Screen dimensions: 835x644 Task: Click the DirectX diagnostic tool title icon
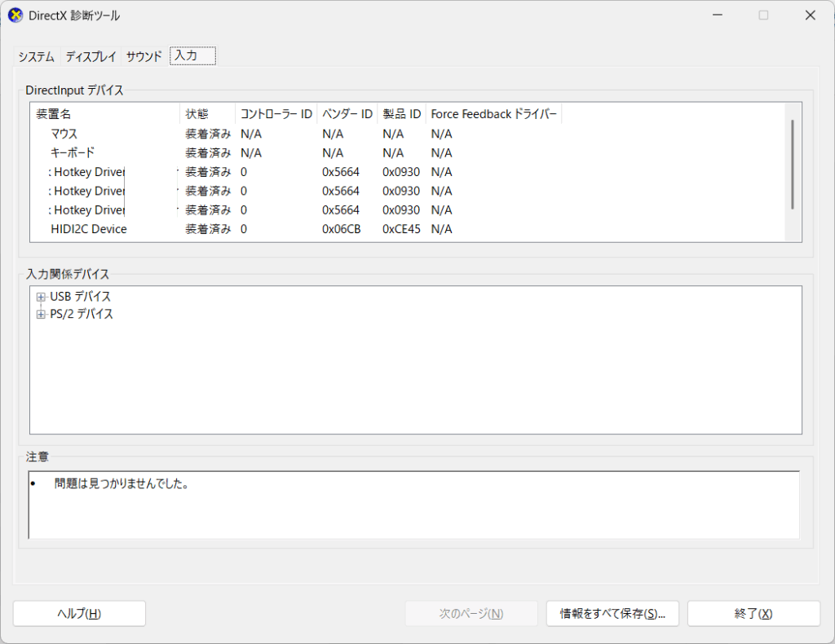[x=15, y=15]
